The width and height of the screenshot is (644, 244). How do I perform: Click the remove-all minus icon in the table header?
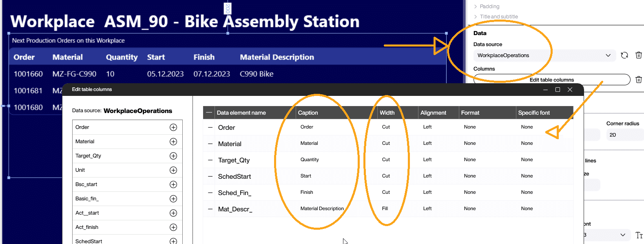click(209, 113)
